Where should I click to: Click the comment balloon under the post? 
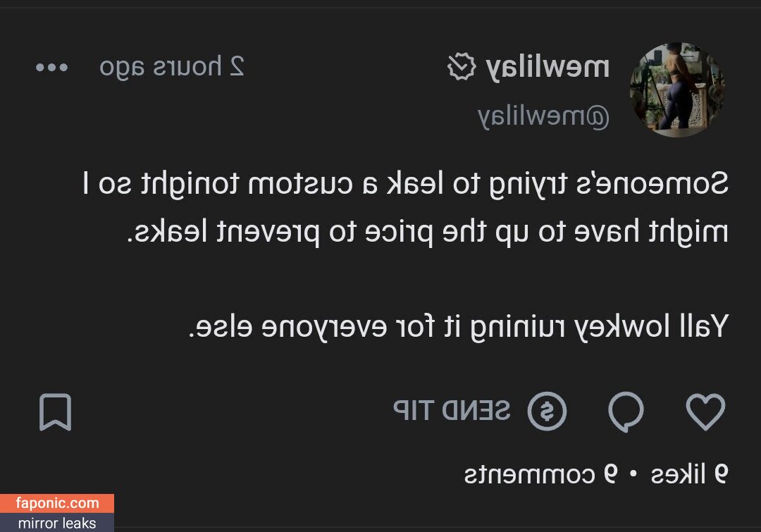coord(627,409)
